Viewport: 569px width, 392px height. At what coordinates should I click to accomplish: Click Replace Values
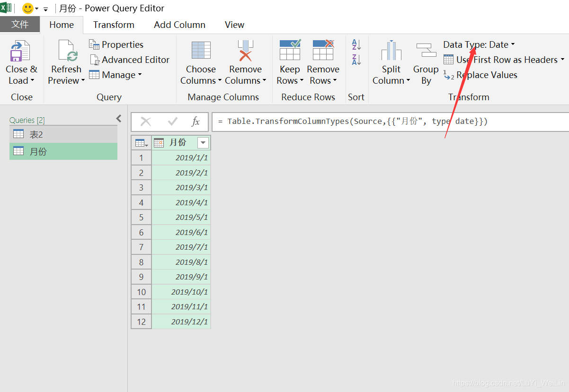pos(480,75)
